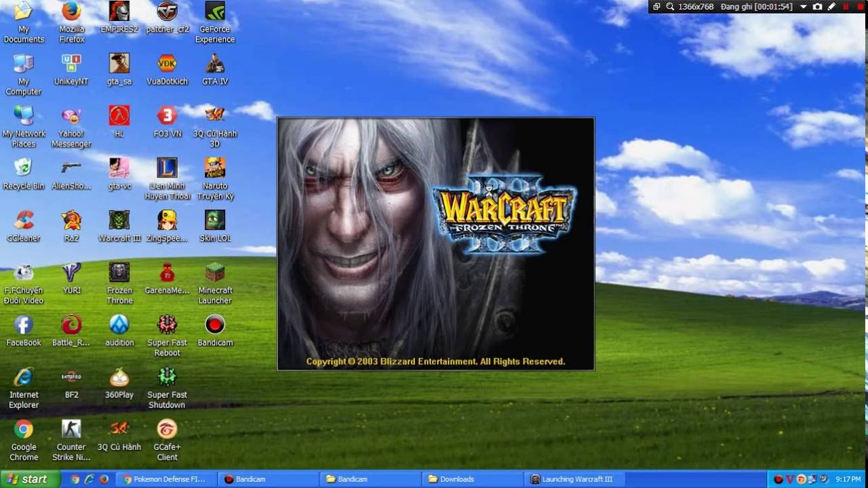The height and width of the screenshot is (488, 868).
Task: Click the Garena tray icon
Action: [801, 479]
